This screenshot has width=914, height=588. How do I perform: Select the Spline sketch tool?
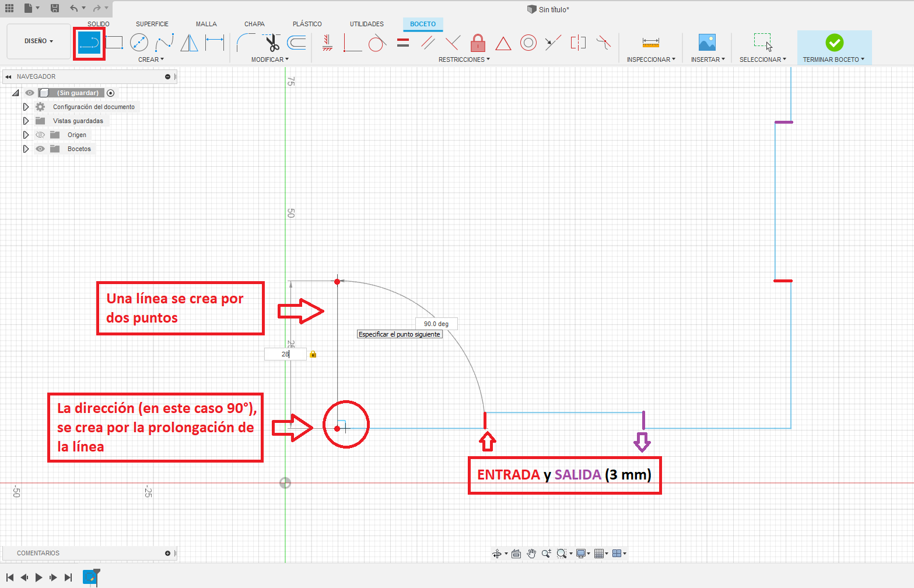tap(164, 43)
